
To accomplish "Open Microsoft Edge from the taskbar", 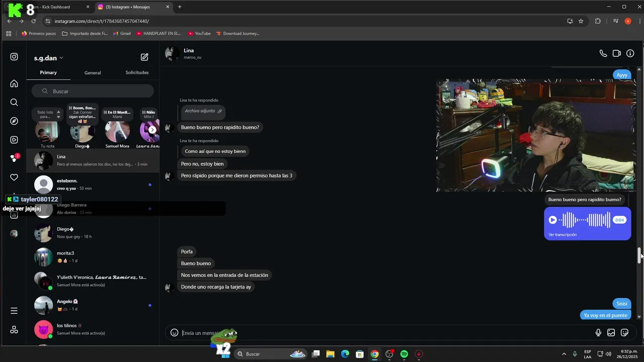I will point(345,354).
